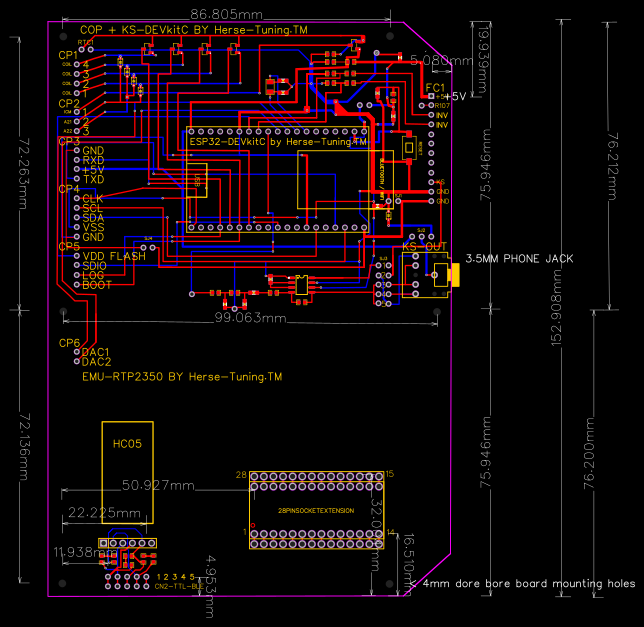Select the CN2-TTL-BLE connector label

pos(179,586)
